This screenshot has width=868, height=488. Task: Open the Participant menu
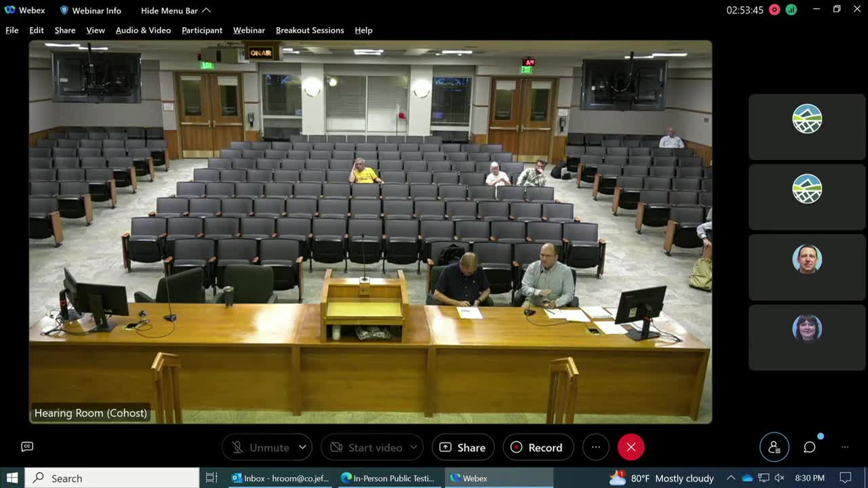(x=202, y=30)
